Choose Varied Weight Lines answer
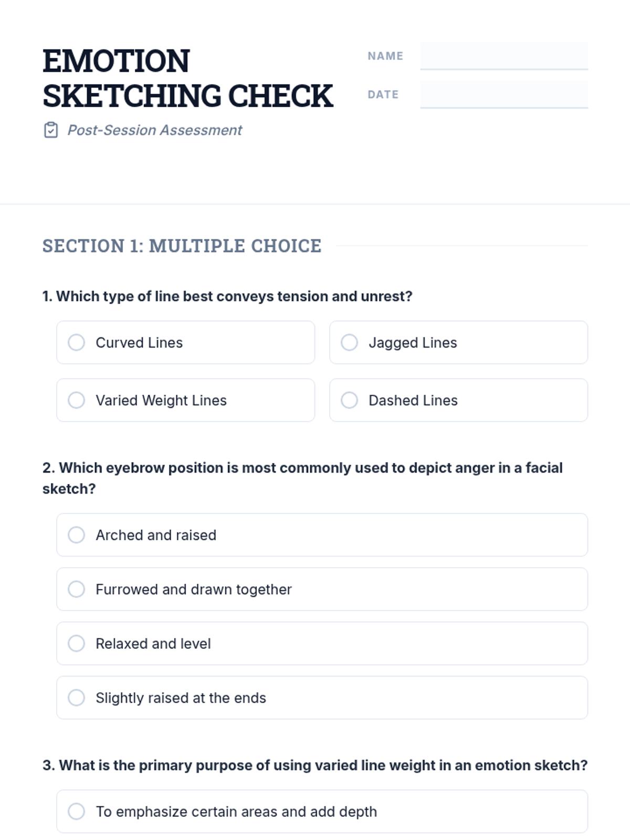The height and width of the screenshot is (840, 630). point(77,400)
